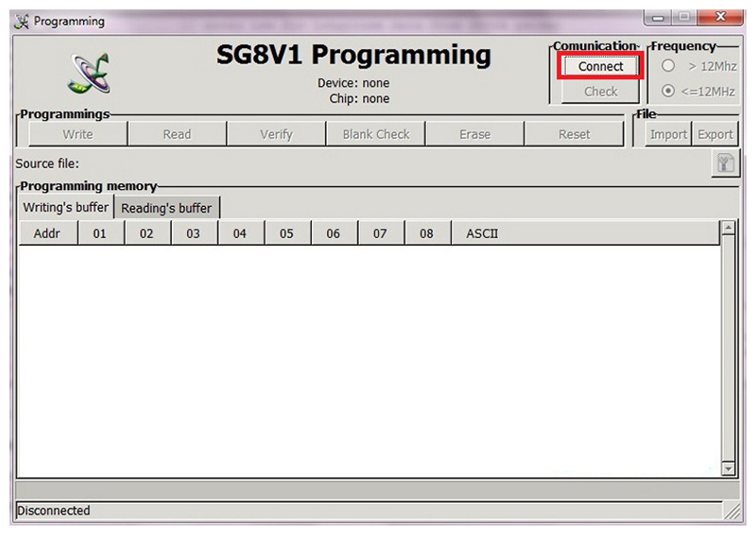The image size is (756, 535).
Task: Open the Writing's buffer tab
Action: [65, 207]
